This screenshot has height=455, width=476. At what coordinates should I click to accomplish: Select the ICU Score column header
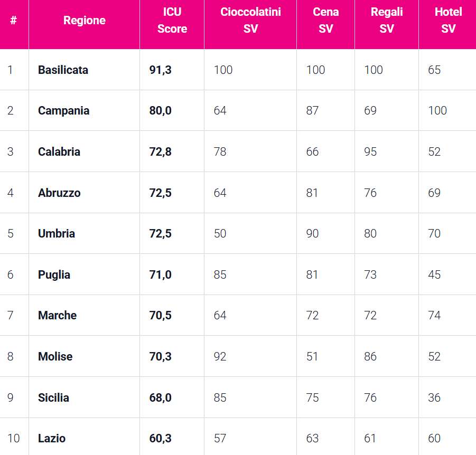(x=172, y=21)
